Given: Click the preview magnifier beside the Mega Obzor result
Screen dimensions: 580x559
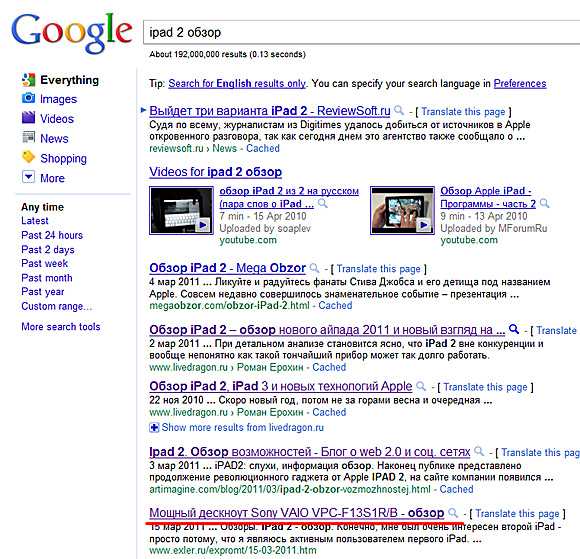Looking at the screenshot, I should (x=314, y=267).
